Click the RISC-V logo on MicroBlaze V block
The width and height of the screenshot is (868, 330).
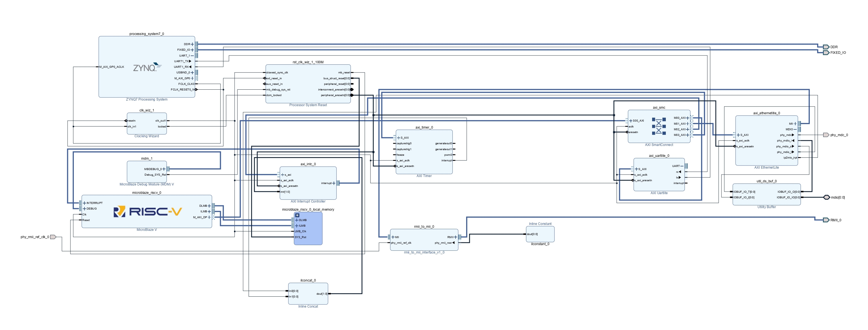[148, 212]
